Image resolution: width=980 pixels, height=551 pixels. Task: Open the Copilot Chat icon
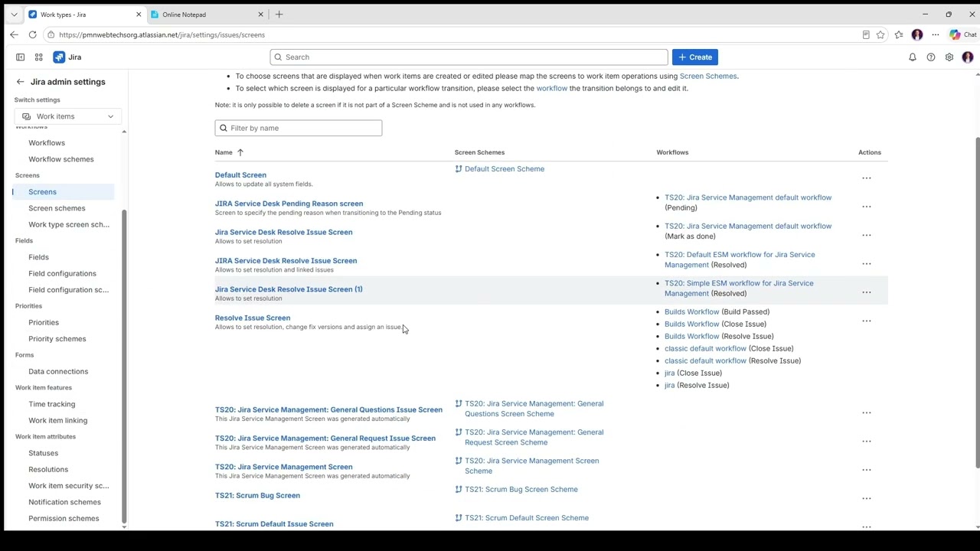962,34
